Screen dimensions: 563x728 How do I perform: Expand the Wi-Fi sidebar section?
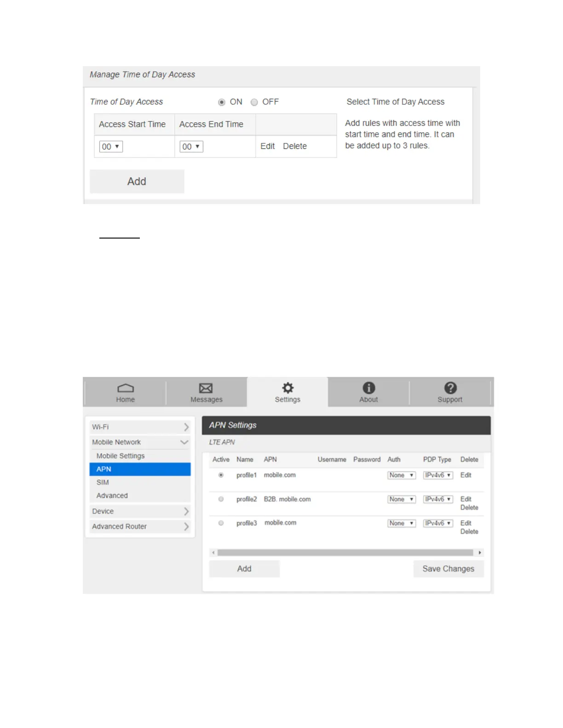(140, 427)
